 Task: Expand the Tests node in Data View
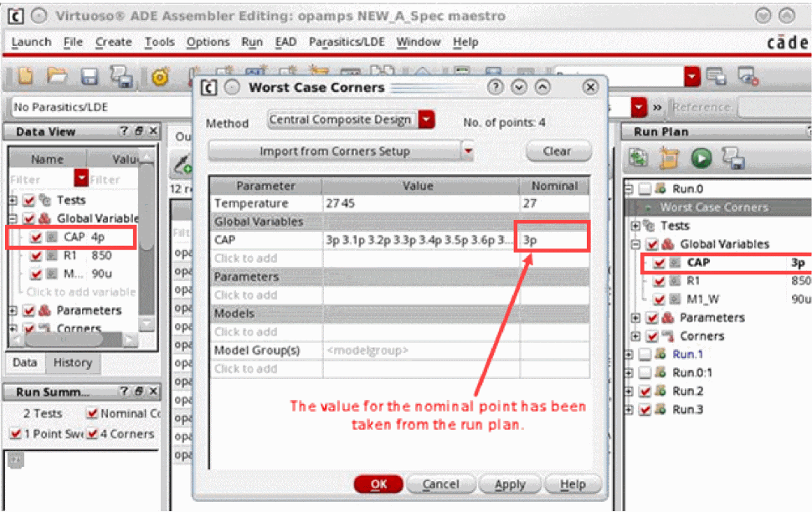13,200
